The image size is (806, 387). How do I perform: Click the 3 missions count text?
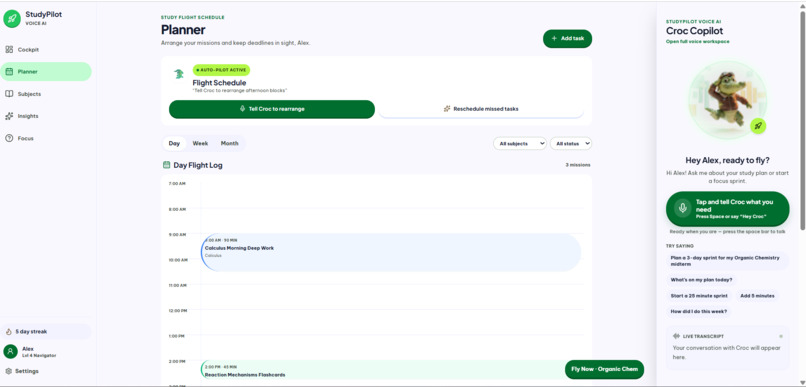point(577,165)
